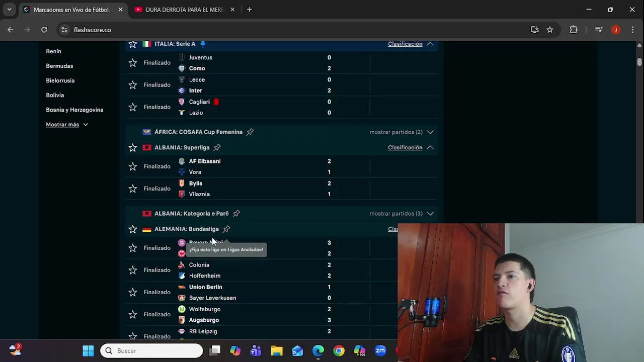Open Zoom from the taskbar
The height and width of the screenshot is (362, 644).
380,350
